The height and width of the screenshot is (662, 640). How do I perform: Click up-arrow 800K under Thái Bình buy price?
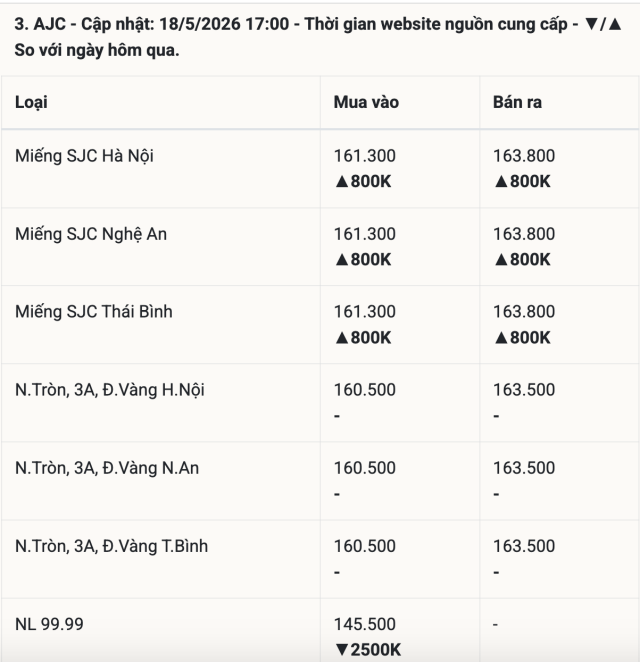click(363, 338)
